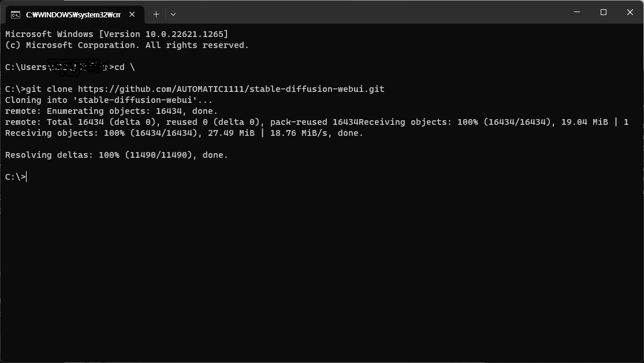This screenshot has width=644, height=363.
Task: Click the Microsoft Corporation copyright line
Action: click(x=127, y=45)
